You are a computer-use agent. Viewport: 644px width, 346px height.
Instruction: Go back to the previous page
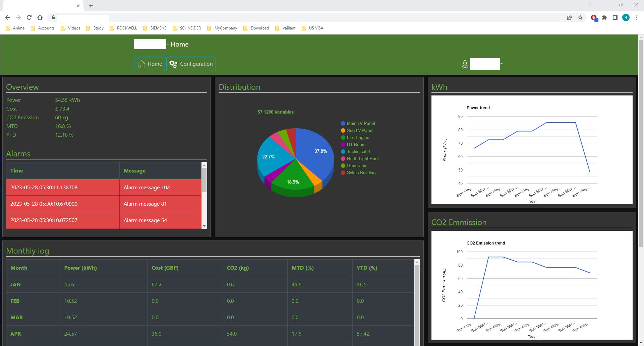click(x=8, y=17)
